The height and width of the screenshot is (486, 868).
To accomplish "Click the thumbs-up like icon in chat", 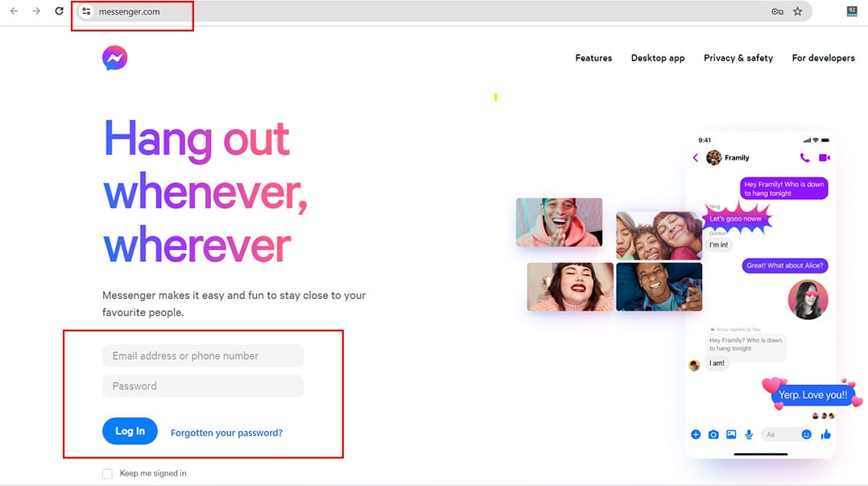I will click(x=825, y=434).
